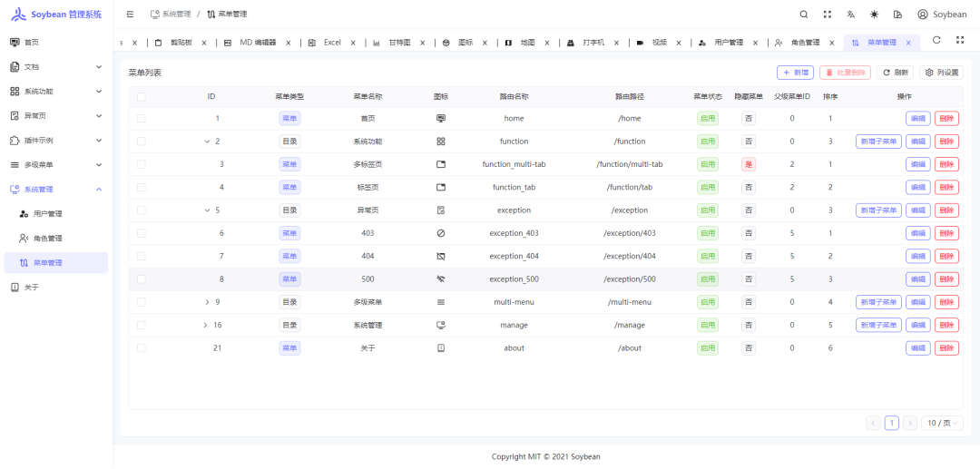Viewport: 980px width, 469px height.
Task: Collapse the exception row with ID 5
Action: pyautogui.click(x=207, y=210)
